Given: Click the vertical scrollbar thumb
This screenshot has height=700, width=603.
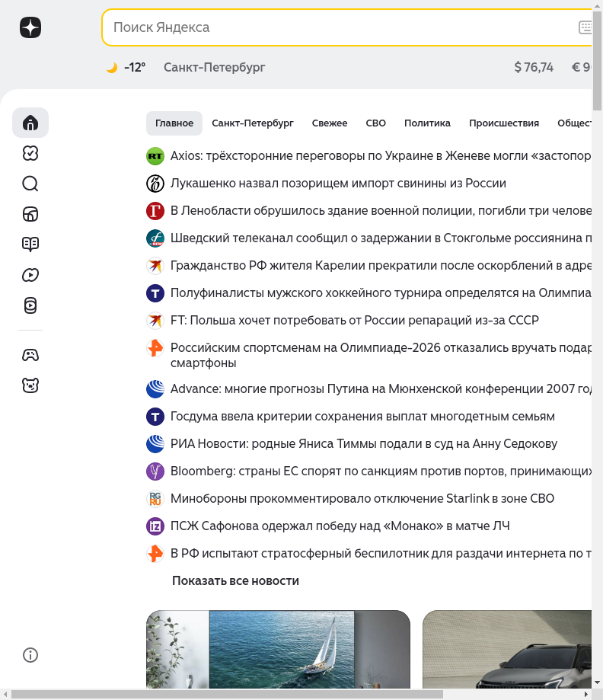Looking at the screenshot, I should tap(597, 59).
